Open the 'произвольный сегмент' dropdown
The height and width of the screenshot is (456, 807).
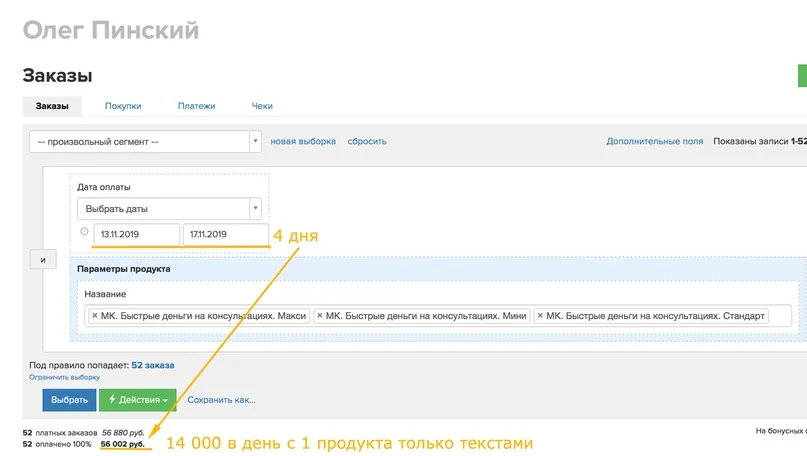click(x=145, y=142)
